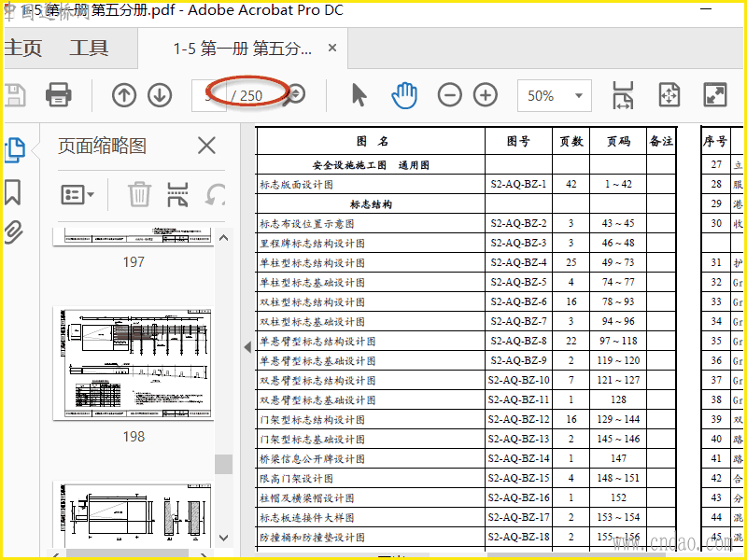Click the 标志板连接件大样图 row
This screenshot has width=747, height=560.
tap(307, 518)
